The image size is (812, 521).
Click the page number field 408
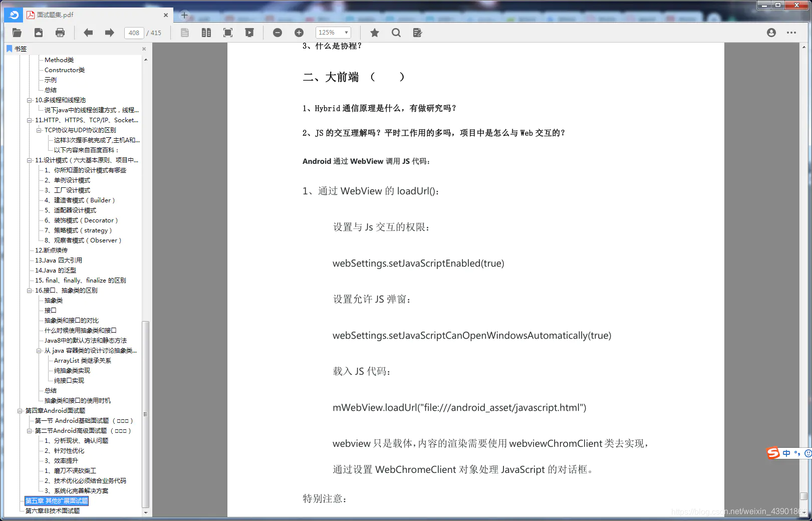tap(134, 33)
